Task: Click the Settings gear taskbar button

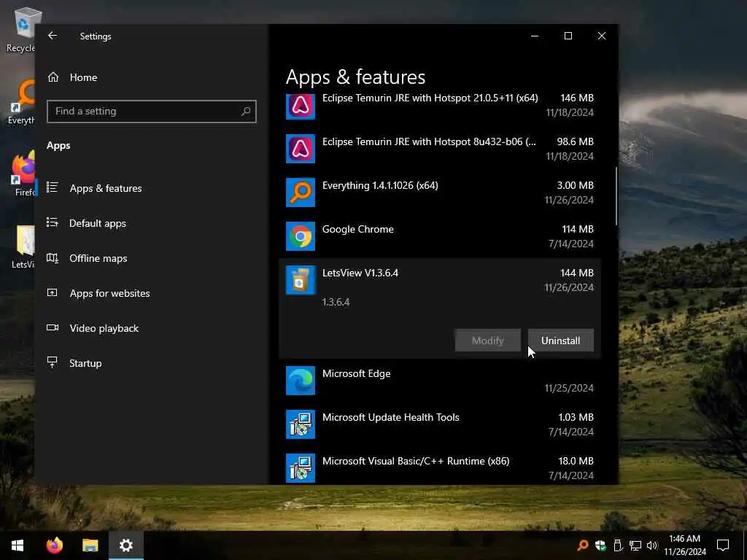Action: pyautogui.click(x=125, y=545)
